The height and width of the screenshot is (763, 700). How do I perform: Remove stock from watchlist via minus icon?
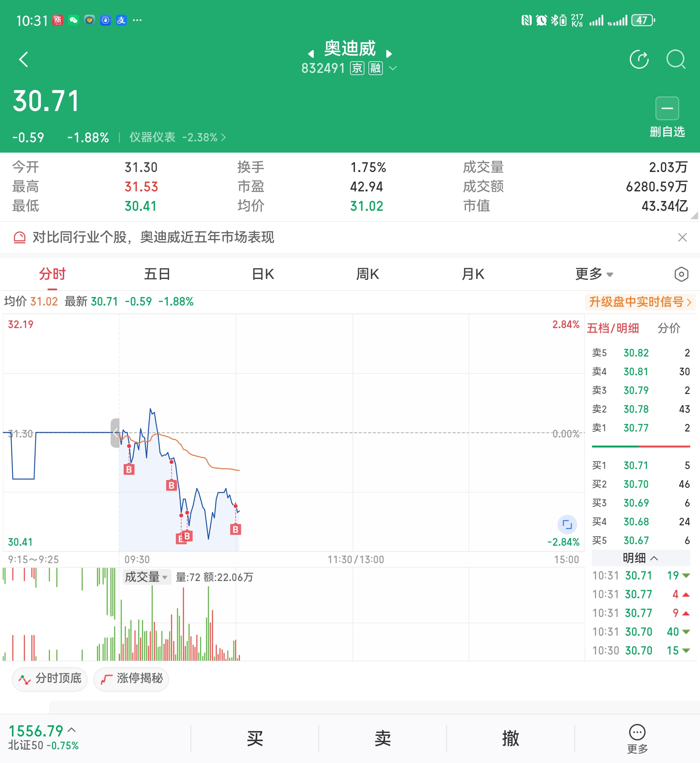(x=667, y=109)
